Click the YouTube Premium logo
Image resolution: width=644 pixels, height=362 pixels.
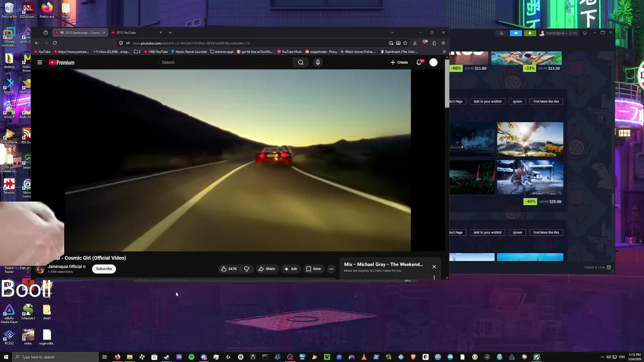point(61,62)
